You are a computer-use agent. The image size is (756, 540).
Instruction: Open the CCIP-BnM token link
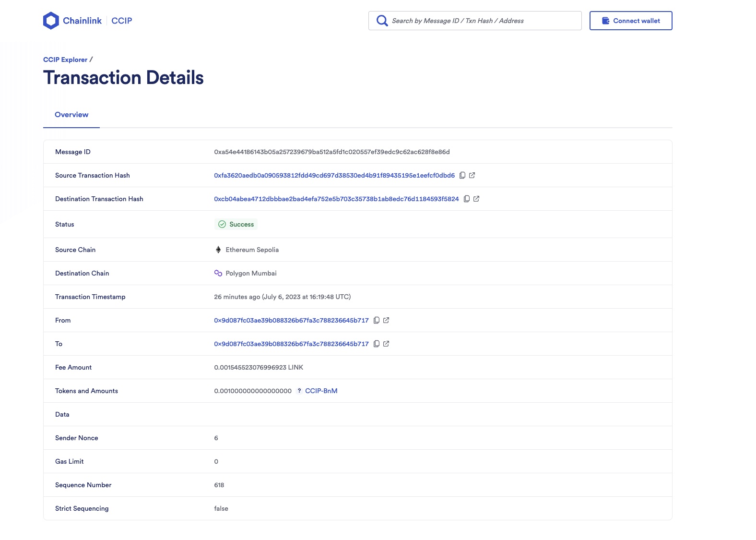[321, 391]
